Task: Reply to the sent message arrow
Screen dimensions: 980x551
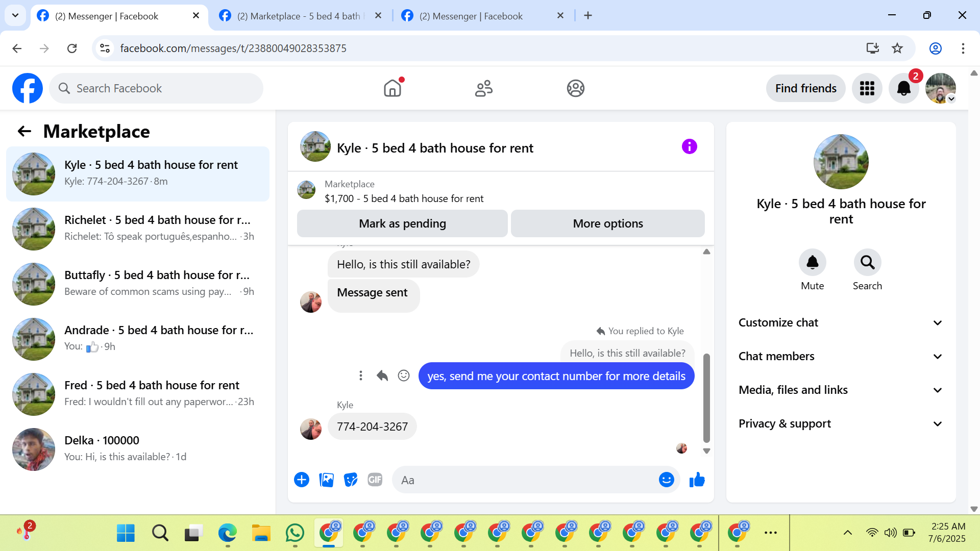Action: point(382,376)
